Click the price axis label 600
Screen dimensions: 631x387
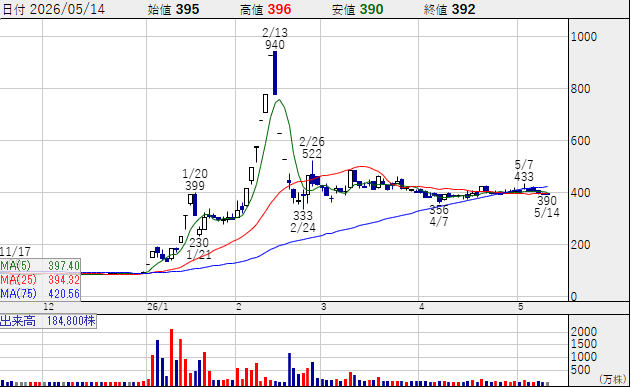580,141
